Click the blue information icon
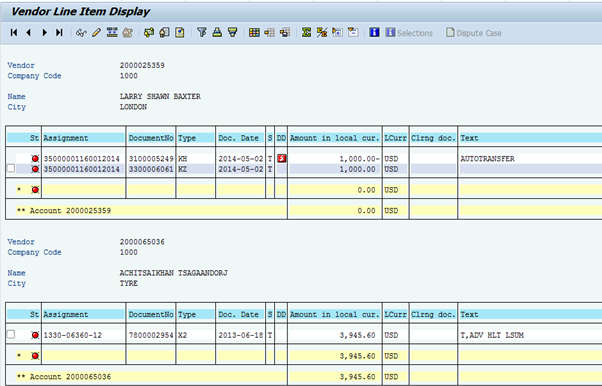602x386 pixels. pyautogui.click(x=374, y=33)
